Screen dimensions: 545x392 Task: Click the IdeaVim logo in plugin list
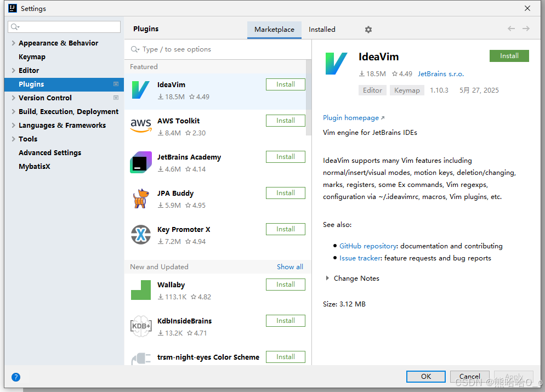point(141,90)
